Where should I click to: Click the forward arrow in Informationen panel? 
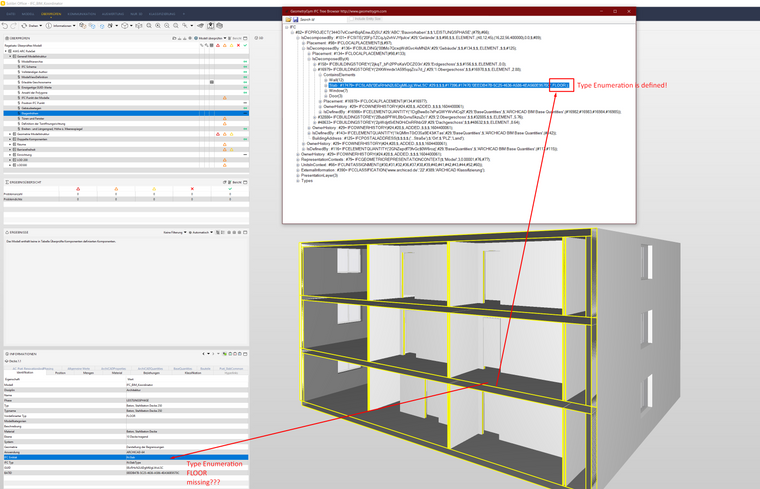tap(212, 354)
